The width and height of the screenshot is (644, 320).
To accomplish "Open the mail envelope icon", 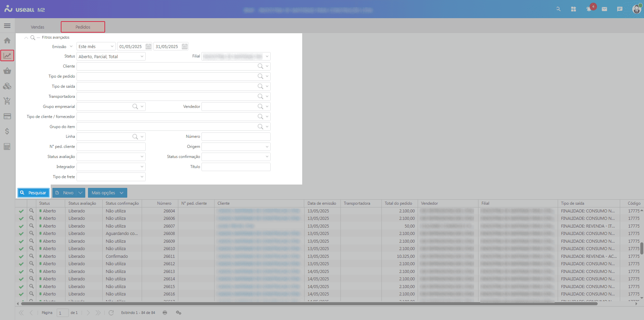I will pyautogui.click(x=604, y=9).
